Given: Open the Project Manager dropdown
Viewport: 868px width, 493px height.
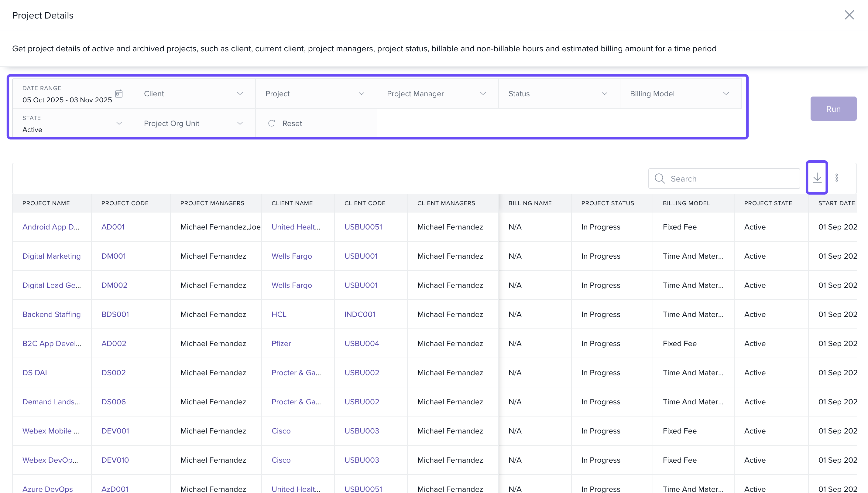Looking at the screenshot, I should pos(437,94).
